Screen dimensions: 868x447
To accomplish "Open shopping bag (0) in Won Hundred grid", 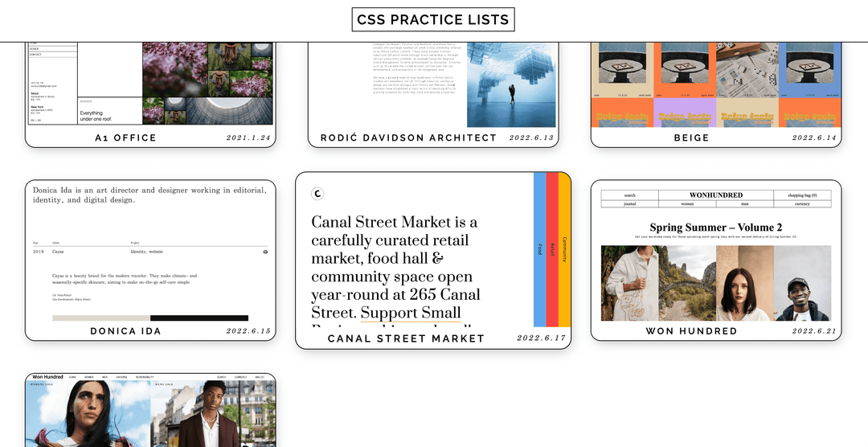I will point(802,195).
